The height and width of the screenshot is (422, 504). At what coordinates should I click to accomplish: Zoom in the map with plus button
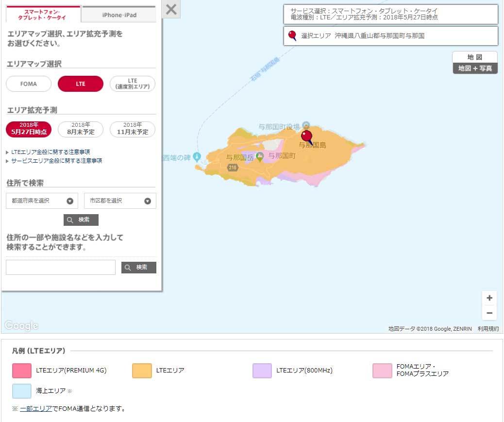(x=489, y=298)
